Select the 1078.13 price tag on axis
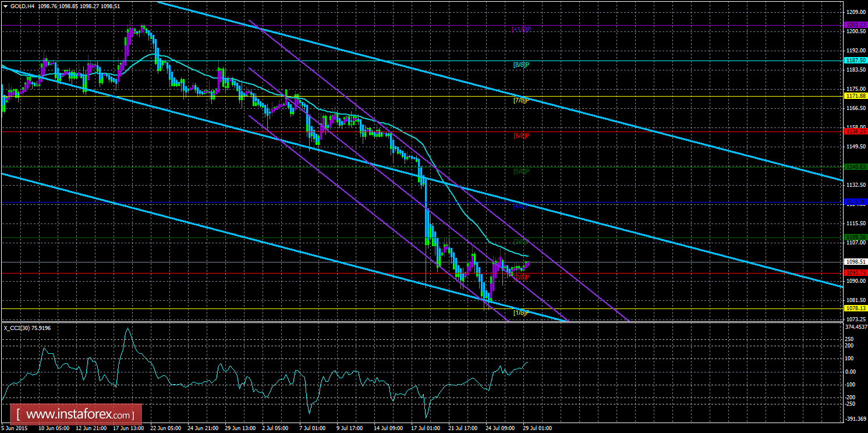The height and width of the screenshot is (433, 868). (855, 309)
